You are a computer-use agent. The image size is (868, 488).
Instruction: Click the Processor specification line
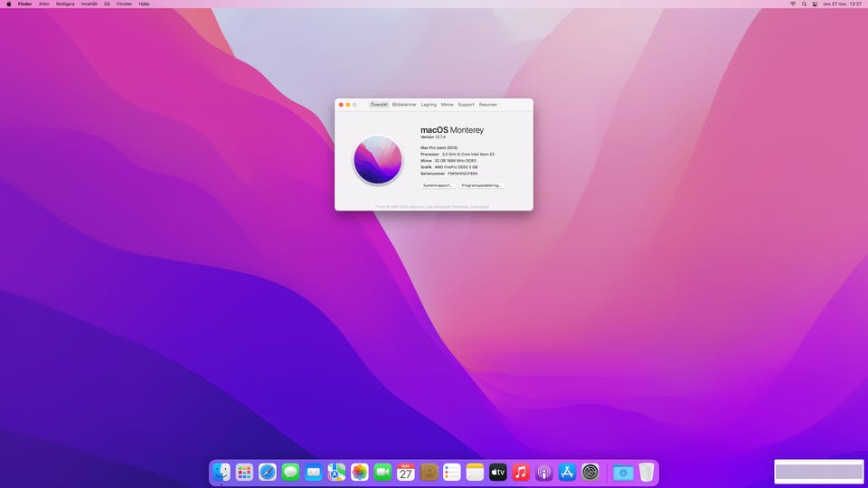click(458, 155)
